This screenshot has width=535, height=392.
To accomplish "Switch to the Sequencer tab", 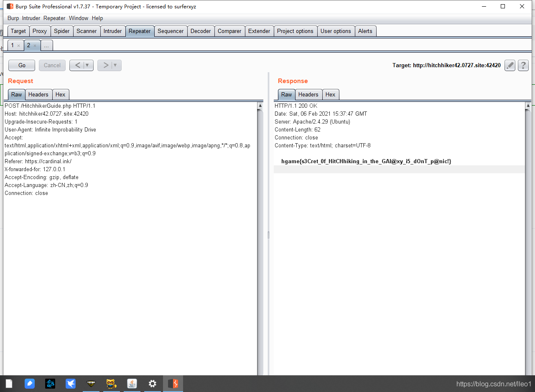I will [171, 31].
